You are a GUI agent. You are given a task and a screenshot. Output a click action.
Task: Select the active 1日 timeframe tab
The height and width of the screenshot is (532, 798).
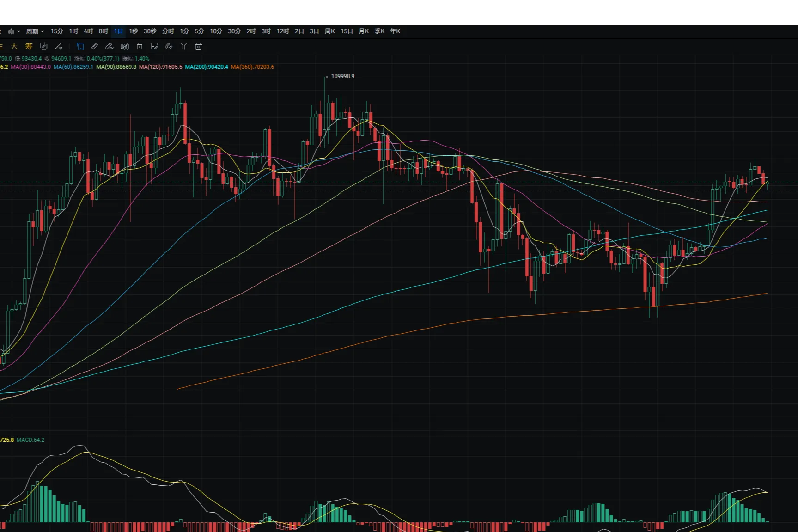point(118,31)
